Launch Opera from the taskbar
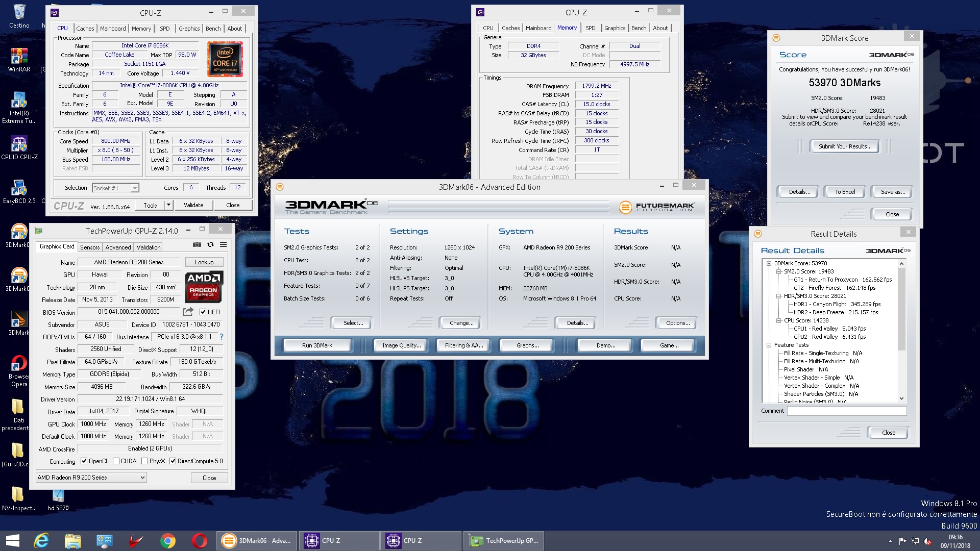980x551 pixels. pos(199,541)
